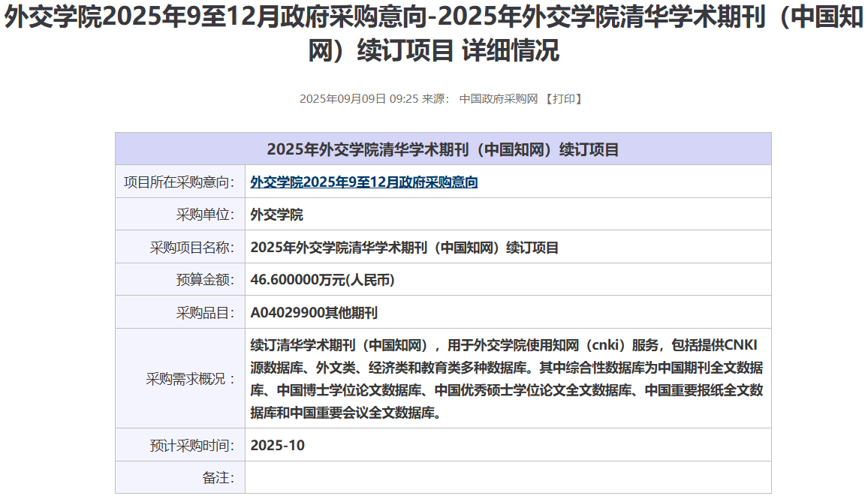Click the procurement requirements description paragraph
This screenshot has height=499, width=868.
(x=507, y=379)
